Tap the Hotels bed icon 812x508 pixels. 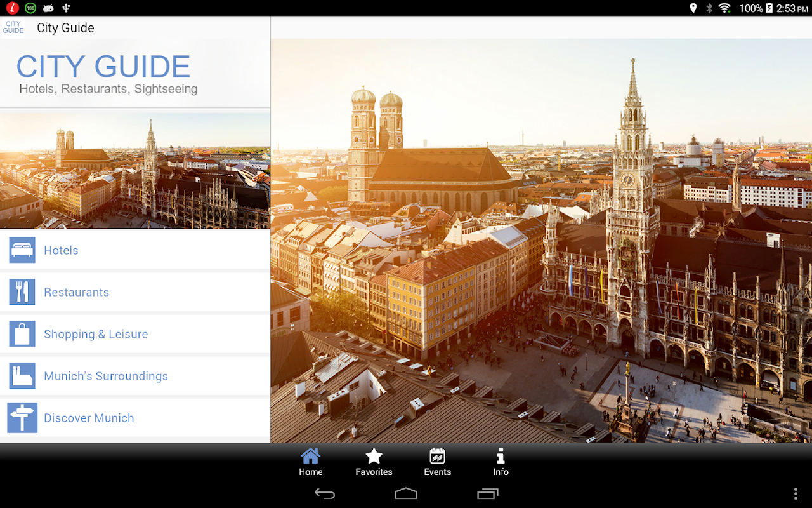[x=22, y=250]
